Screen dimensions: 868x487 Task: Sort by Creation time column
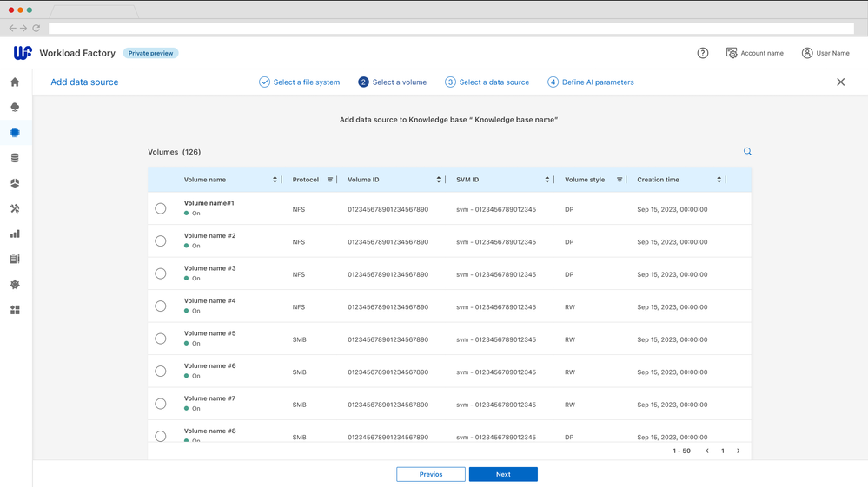719,180
